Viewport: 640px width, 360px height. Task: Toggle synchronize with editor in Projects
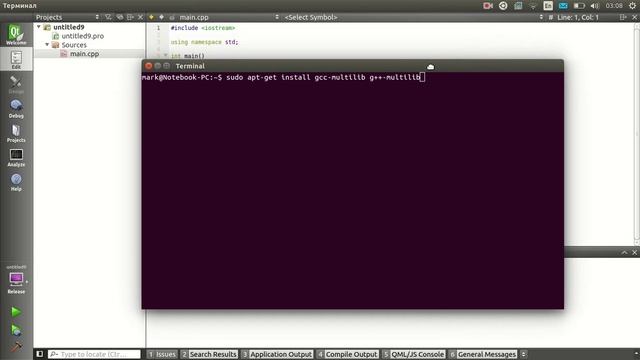click(120, 17)
